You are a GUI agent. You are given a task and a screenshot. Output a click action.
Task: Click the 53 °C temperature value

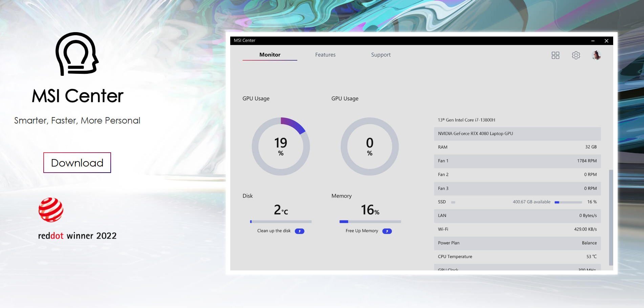pyautogui.click(x=592, y=257)
